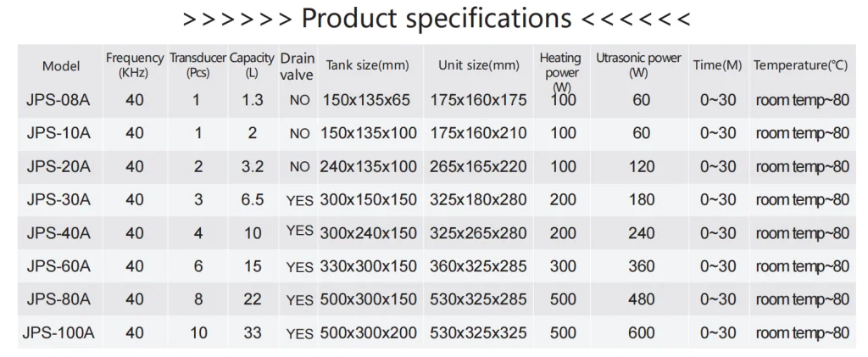Select the JPS-100A model name
Screen dimensions: 868x357
(x=58, y=333)
